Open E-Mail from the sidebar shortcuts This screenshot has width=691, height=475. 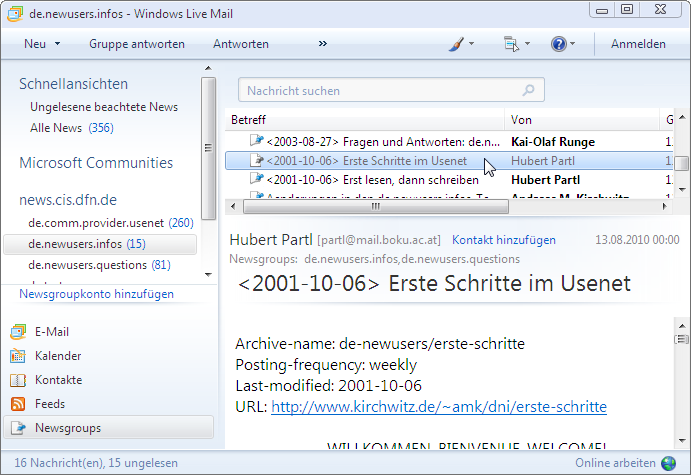click(x=50, y=332)
